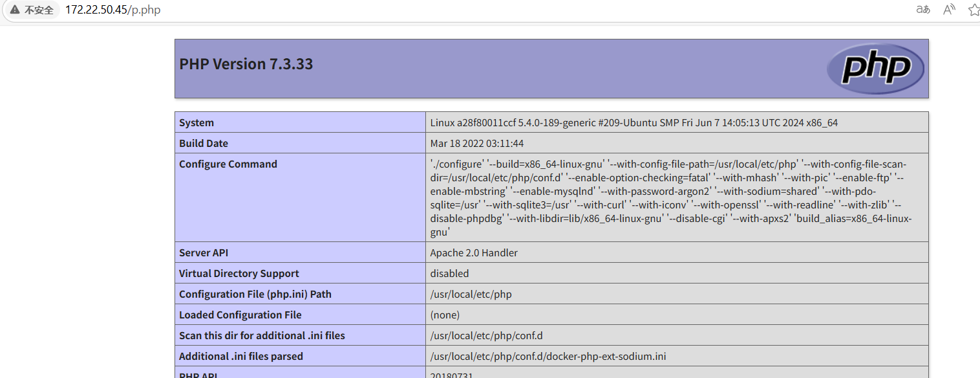Click the PHP logo image
The width and height of the screenshot is (980, 378).
coord(875,68)
